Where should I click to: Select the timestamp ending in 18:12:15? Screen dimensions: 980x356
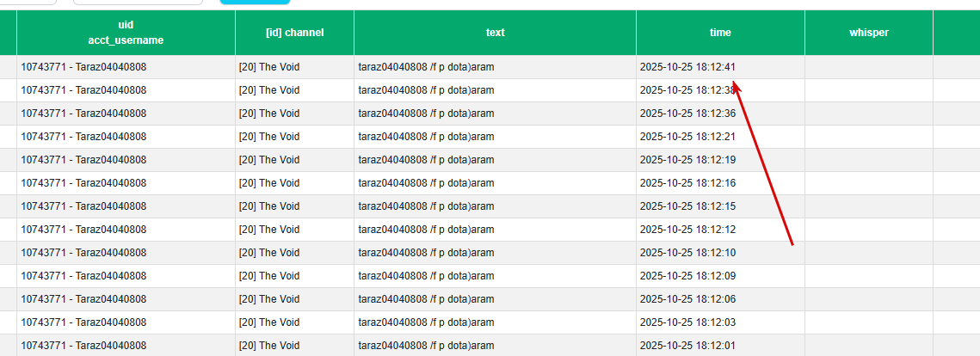click(687, 206)
